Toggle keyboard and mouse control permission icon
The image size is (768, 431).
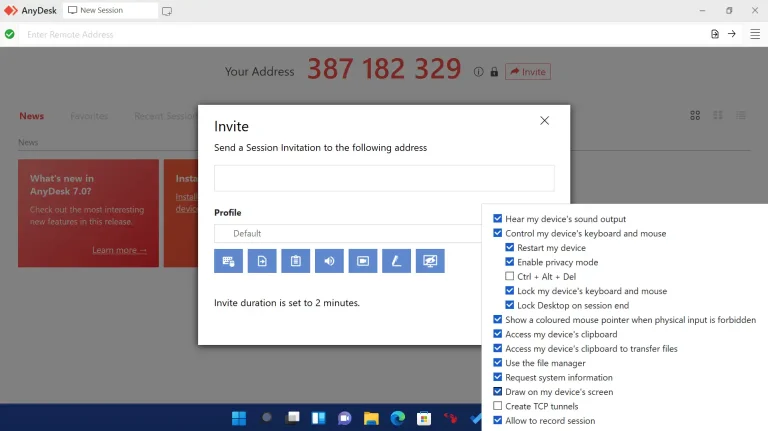[228, 261]
